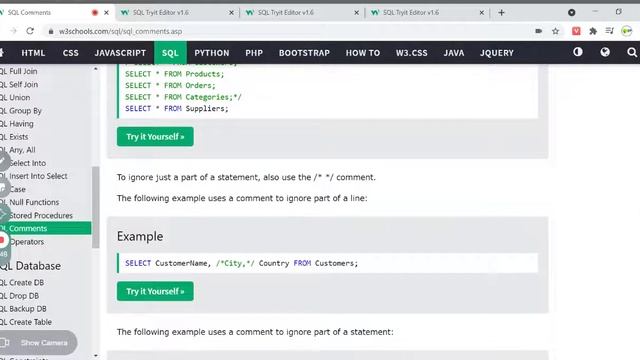Open SQL Group By sidebar link

(x=20, y=111)
